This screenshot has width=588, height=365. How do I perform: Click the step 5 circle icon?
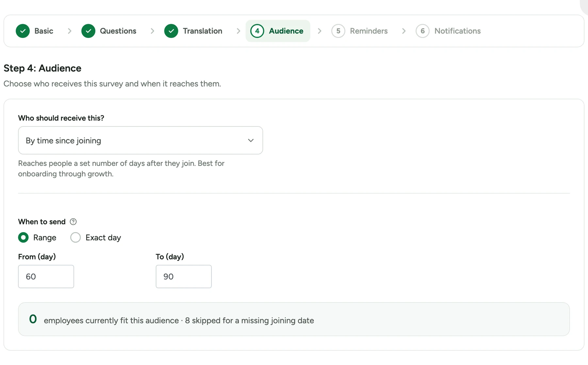338,31
